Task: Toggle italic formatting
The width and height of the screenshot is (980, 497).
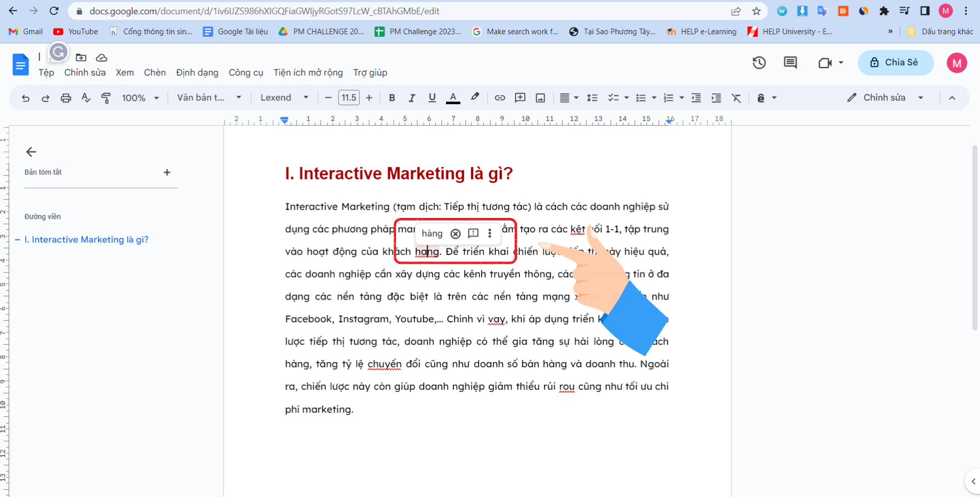Action: [412, 98]
